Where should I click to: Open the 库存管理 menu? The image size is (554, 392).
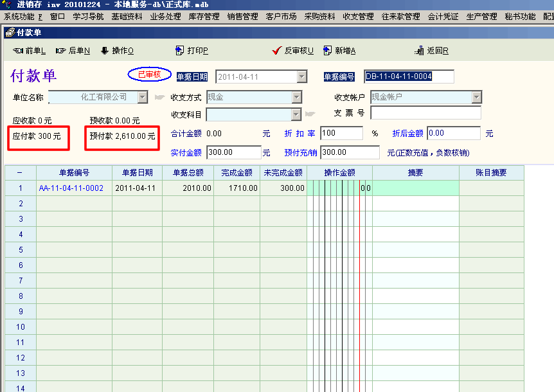[204, 17]
